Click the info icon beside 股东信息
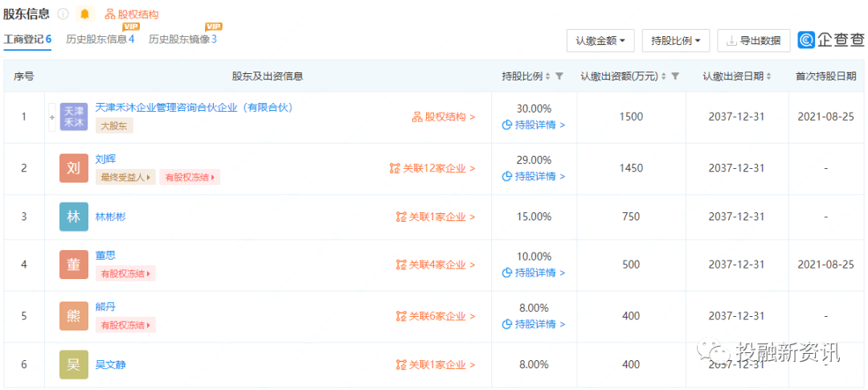The width and height of the screenshot is (868, 390). point(63,14)
